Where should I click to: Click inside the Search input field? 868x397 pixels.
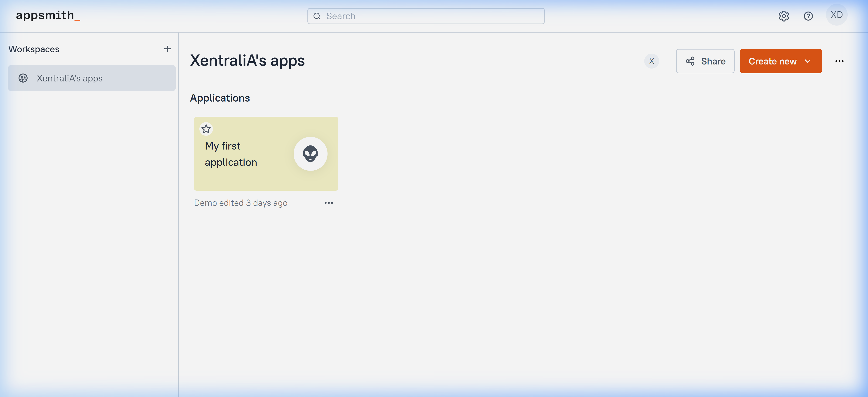click(x=387, y=16)
